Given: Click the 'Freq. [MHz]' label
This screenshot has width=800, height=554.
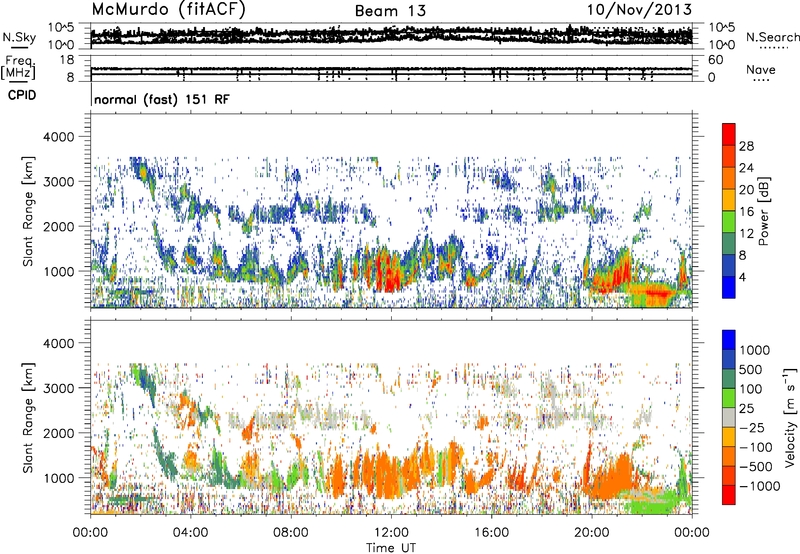Looking at the screenshot, I should [x=18, y=67].
